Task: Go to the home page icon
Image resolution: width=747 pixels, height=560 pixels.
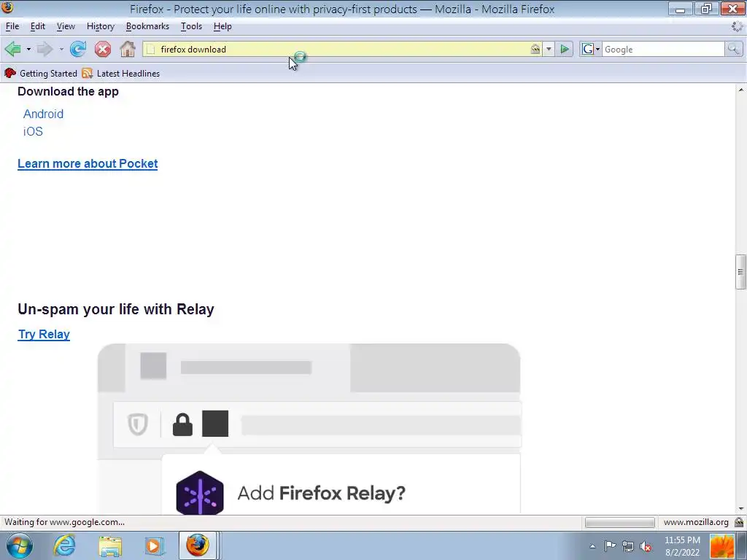Action: (x=127, y=49)
